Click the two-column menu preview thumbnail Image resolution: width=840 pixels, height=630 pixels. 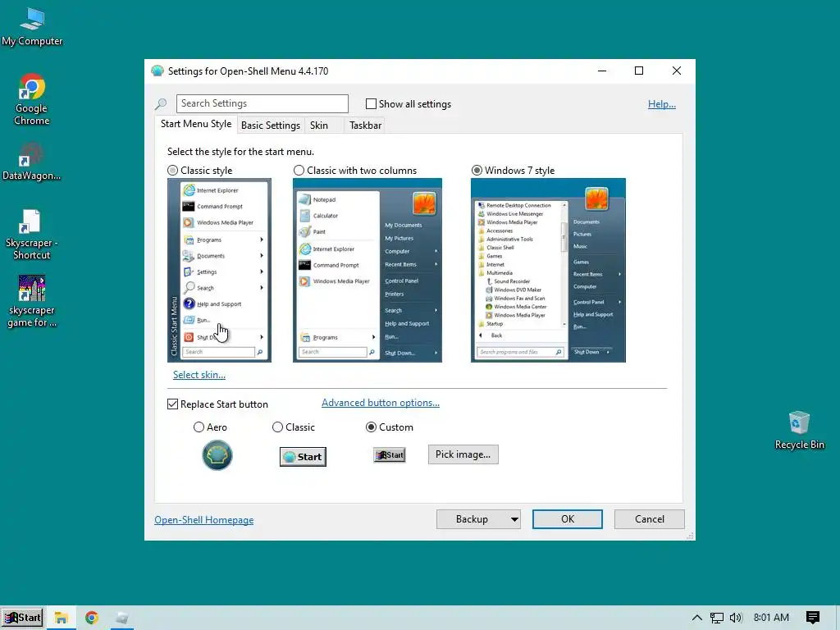367,270
